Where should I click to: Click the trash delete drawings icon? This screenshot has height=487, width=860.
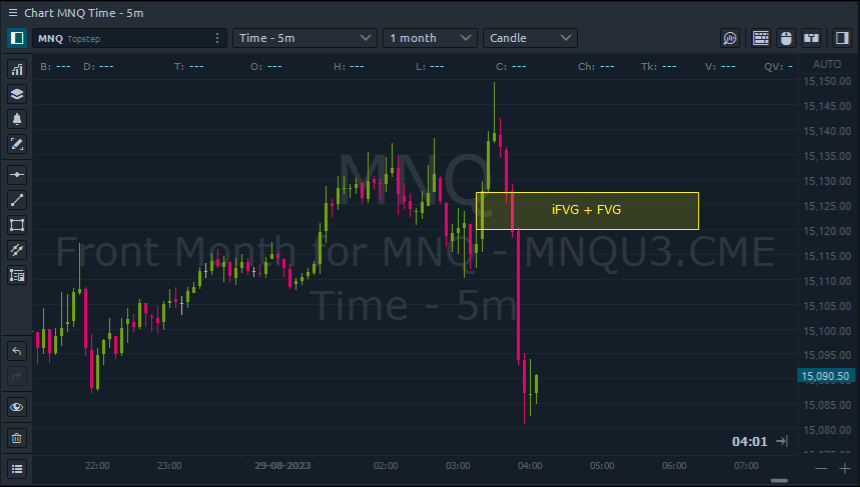point(17,438)
